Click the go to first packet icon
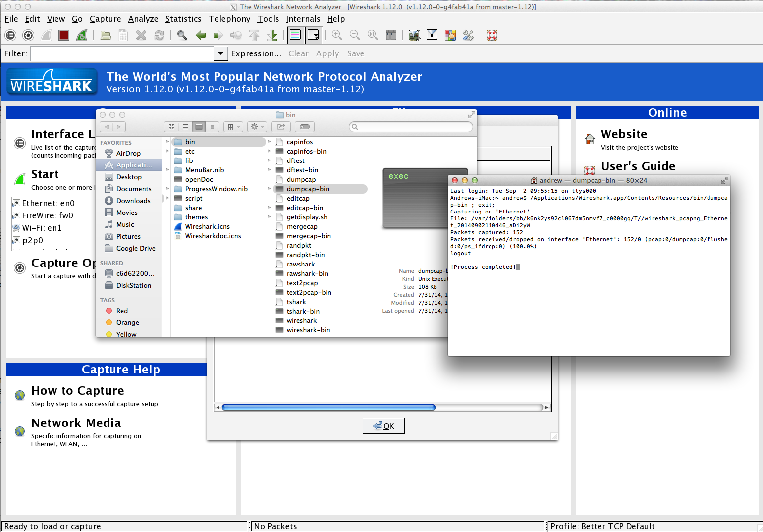This screenshot has height=532, width=763. pyautogui.click(x=254, y=35)
